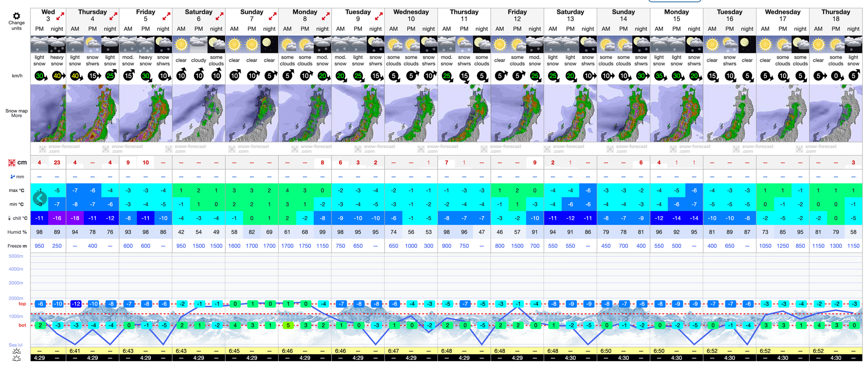The width and height of the screenshot is (868, 369).
Task: Select the Saturday 13 day header
Action: point(570,15)
